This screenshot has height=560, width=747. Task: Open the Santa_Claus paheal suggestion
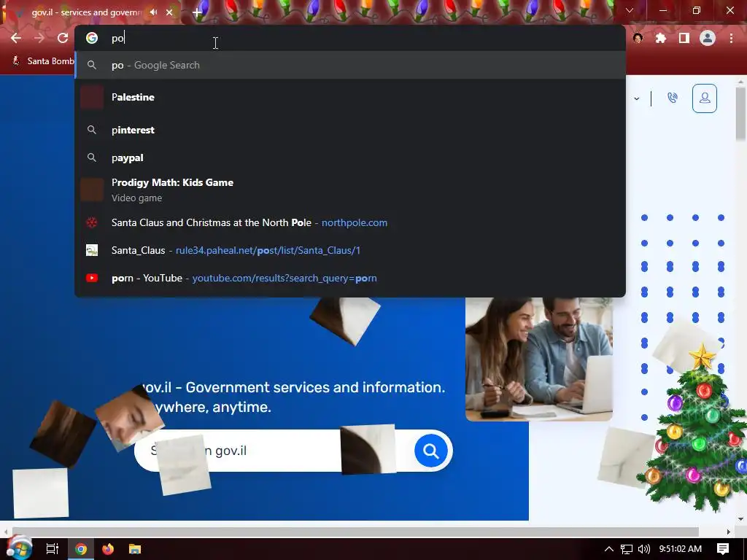click(350, 250)
